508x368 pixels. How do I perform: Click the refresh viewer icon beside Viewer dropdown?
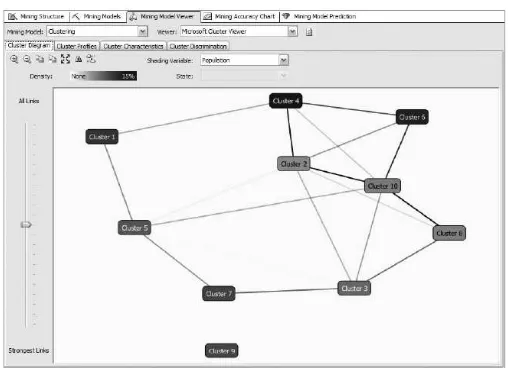click(309, 32)
